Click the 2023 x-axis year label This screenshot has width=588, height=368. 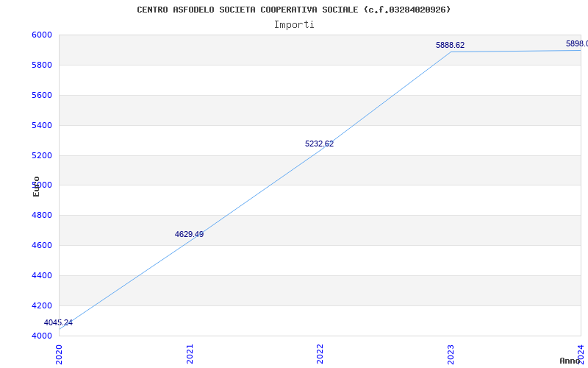[451, 354]
